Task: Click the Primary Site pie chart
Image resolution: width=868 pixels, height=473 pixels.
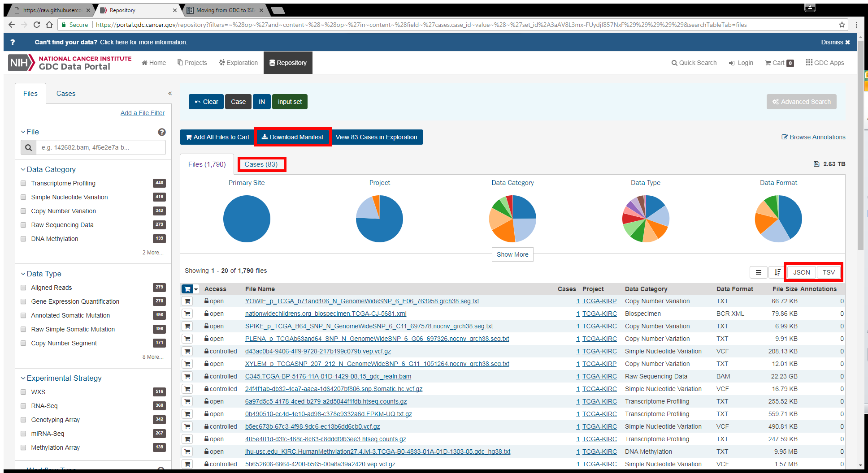Action: click(x=247, y=219)
